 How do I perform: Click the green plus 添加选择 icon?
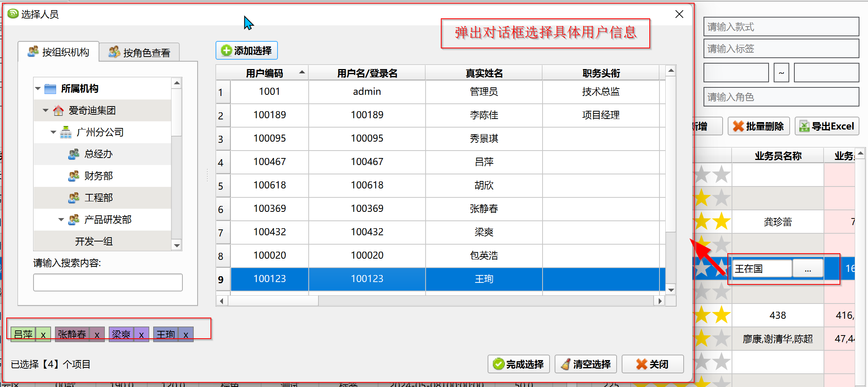226,50
